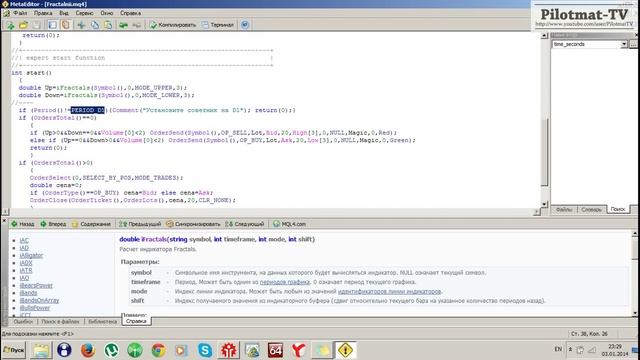Open Yandex browser from the taskbar

pos(298,350)
